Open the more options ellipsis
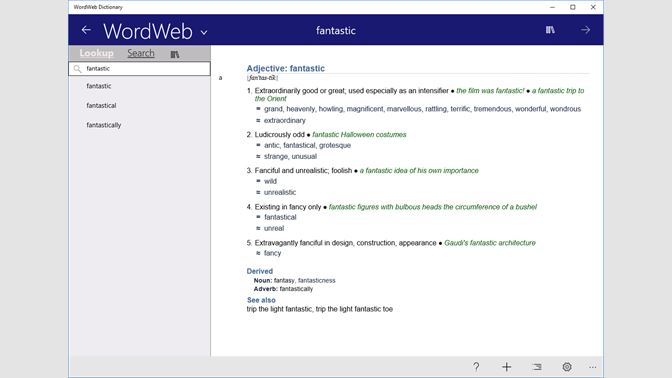 tap(593, 367)
